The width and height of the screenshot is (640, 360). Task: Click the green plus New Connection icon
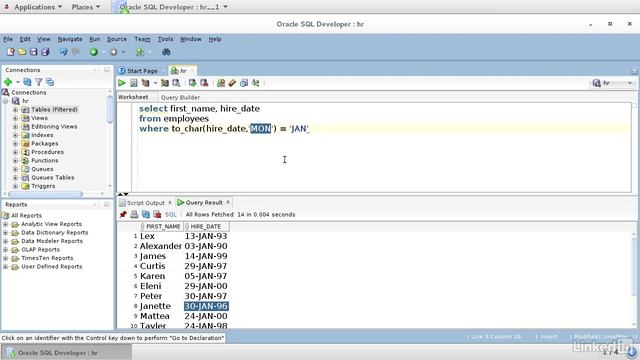point(7,82)
